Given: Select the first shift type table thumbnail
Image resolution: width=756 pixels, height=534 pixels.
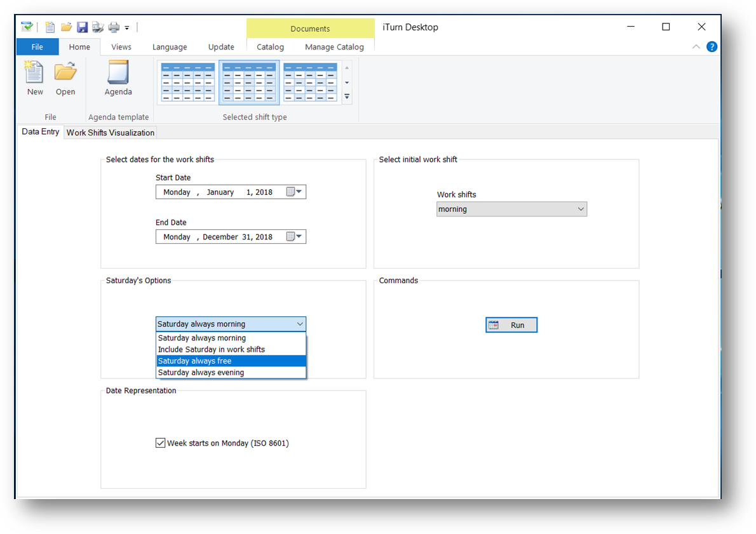Looking at the screenshot, I should 188,82.
